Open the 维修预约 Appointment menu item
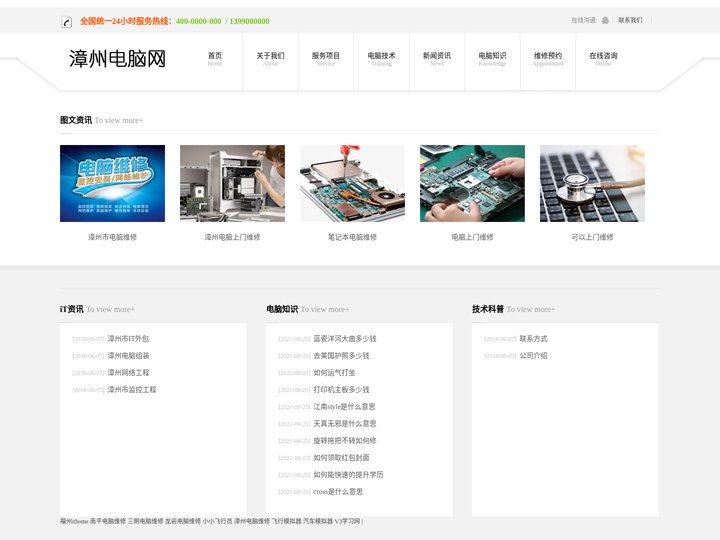 pyautogui.click(x=548, y=59)
